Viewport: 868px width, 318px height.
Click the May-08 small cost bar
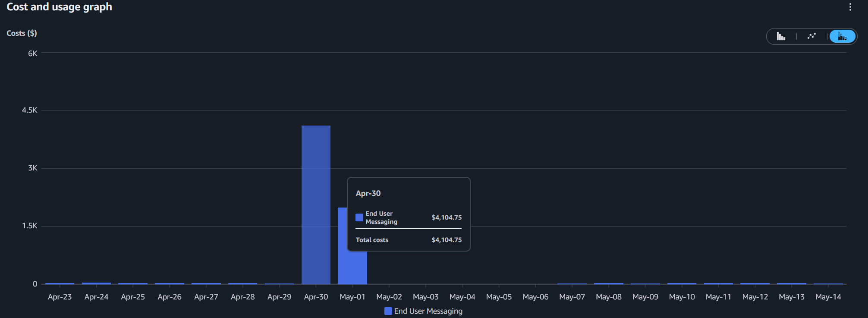608,283
